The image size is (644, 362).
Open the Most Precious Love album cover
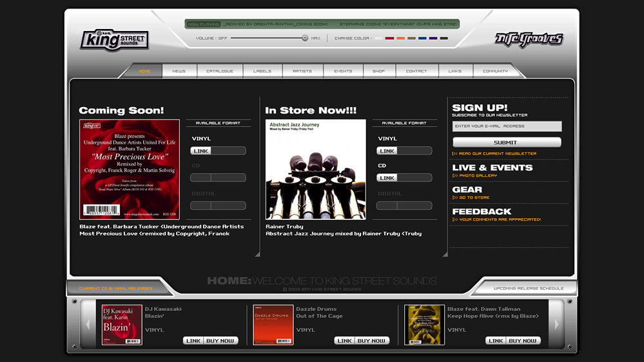coord(130,169)
